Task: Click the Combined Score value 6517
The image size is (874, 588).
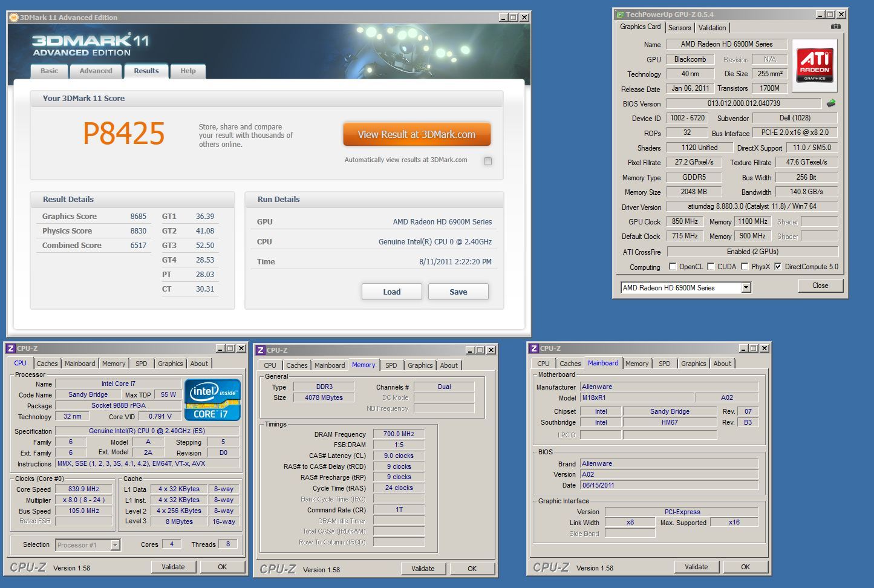Action: tap(139, 246)
